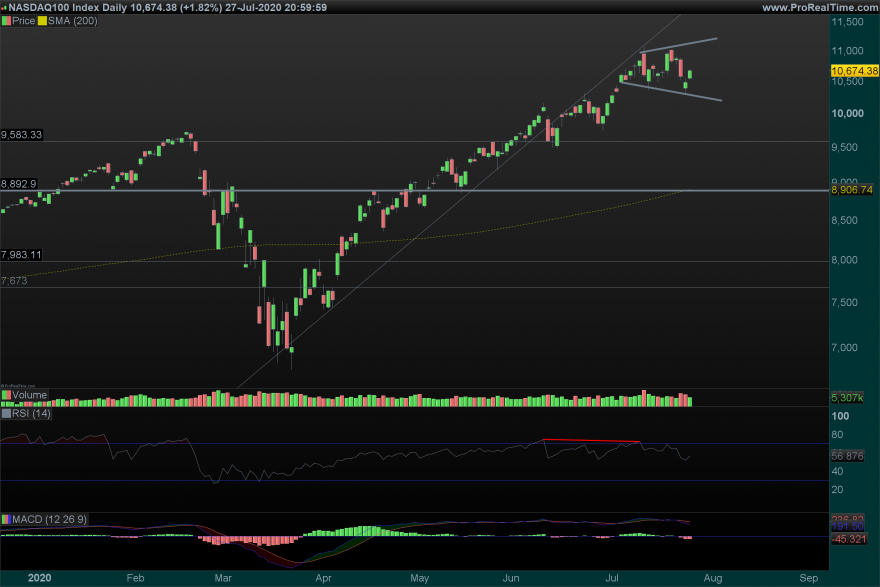The height and width of the screenshot is (587, 880).
Task: Click the 191.50 MACD value tag
Action: point(847,526)
